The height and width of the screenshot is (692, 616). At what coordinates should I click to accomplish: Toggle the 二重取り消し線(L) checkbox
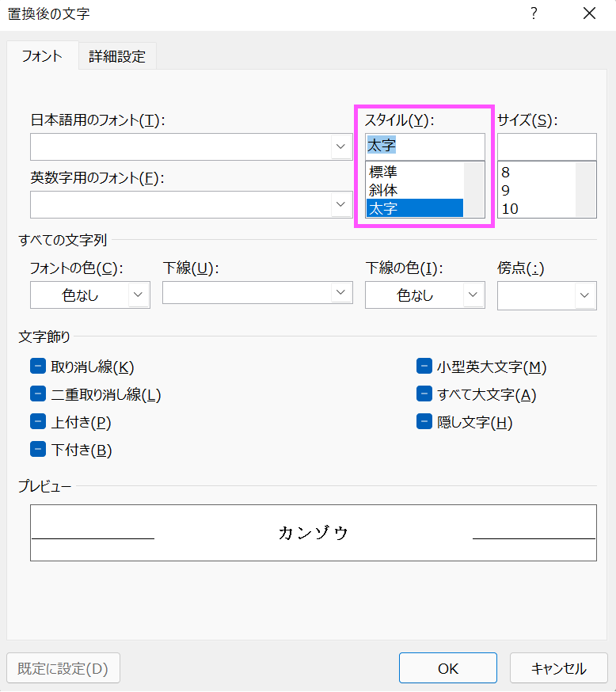38,394
